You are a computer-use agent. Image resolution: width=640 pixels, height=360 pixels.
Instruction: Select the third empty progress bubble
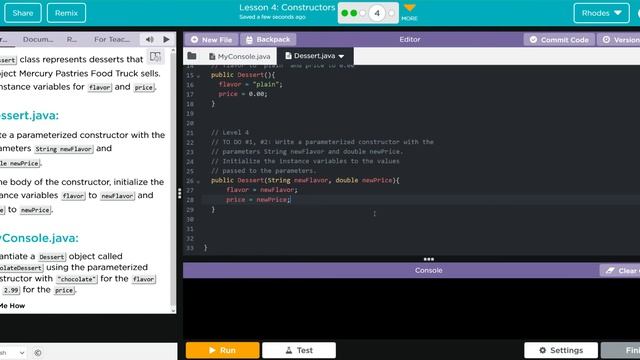362,13
